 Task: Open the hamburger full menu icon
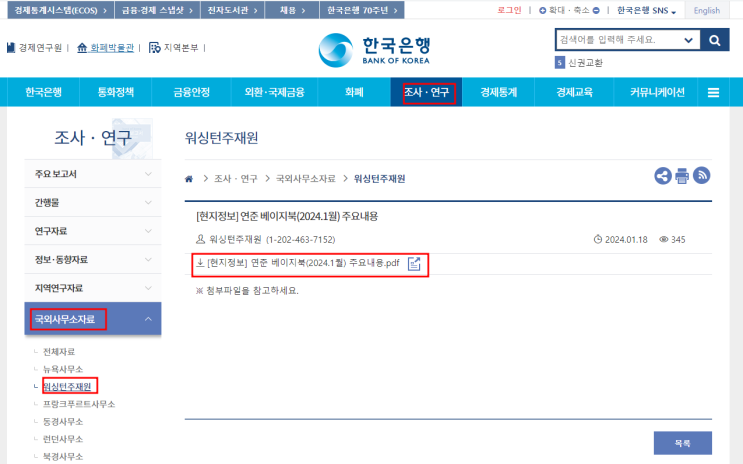click(713, 92)
